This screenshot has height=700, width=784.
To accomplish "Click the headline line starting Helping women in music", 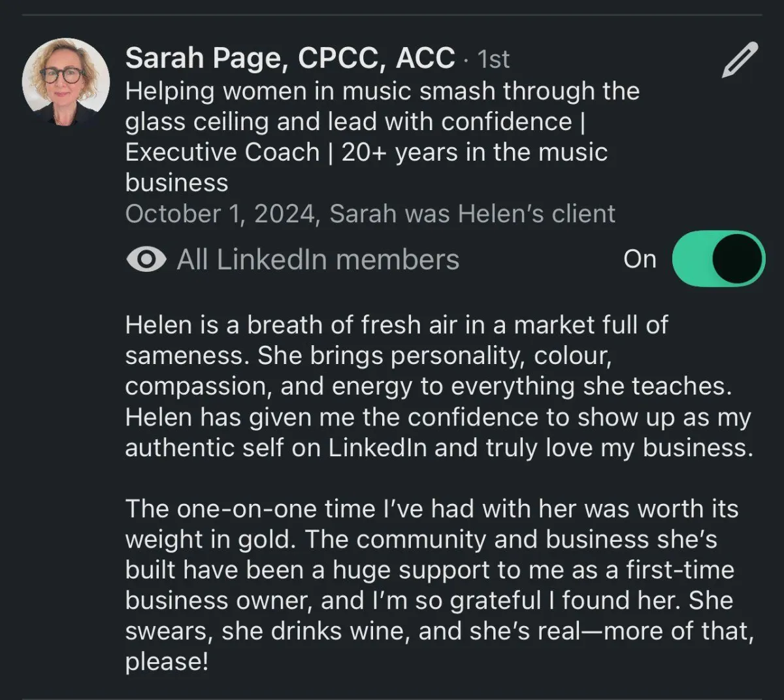I will 382,91.
